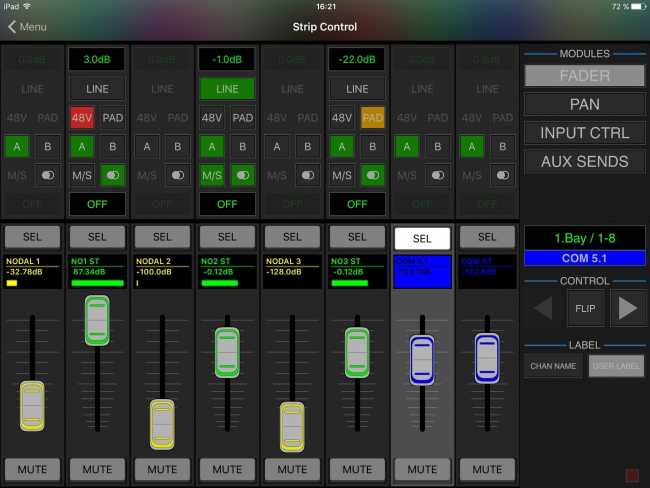
Task: Toggle 48V phantom power on NO1 ST
Action: pyautogui.click(x=82, y=118)
